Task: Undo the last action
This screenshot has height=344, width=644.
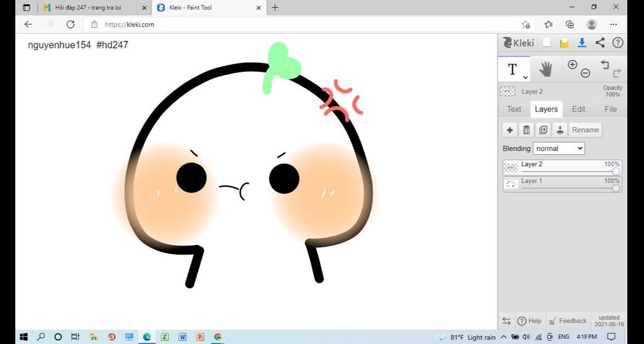Action: click(604, 64)
